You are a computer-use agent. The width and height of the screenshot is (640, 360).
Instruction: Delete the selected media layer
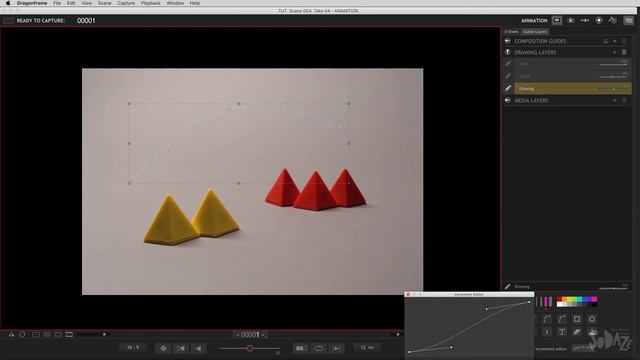[x=624, y=100]
